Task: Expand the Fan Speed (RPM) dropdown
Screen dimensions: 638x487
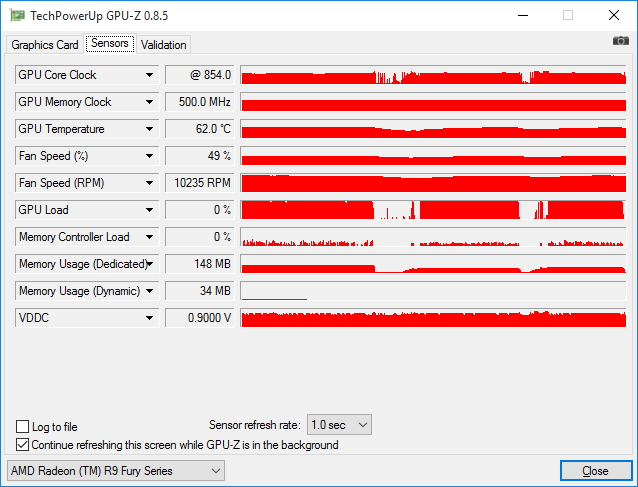Action: coord(149,183)
